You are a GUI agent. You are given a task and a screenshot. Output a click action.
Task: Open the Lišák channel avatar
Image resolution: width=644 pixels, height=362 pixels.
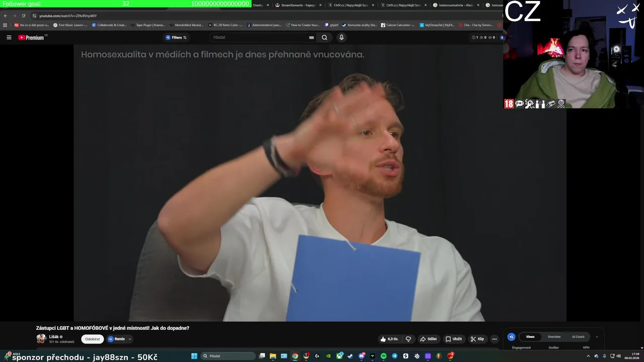click(x=41, y=339)
